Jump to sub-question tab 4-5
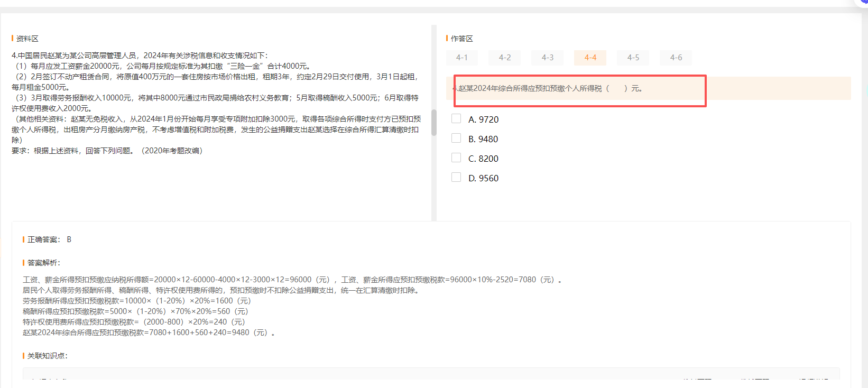This screenshot has height=388, width=868. [x=633, y=58]
